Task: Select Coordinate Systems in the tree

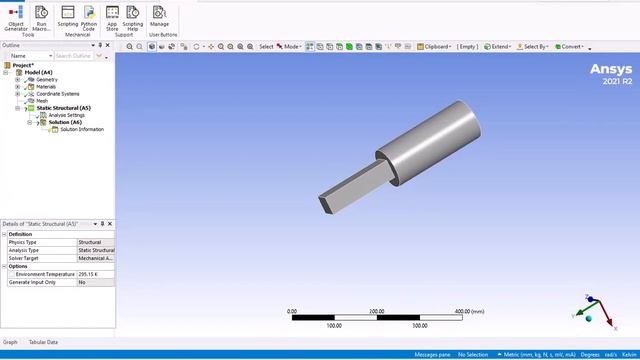Action: click(x=58, y=94)
